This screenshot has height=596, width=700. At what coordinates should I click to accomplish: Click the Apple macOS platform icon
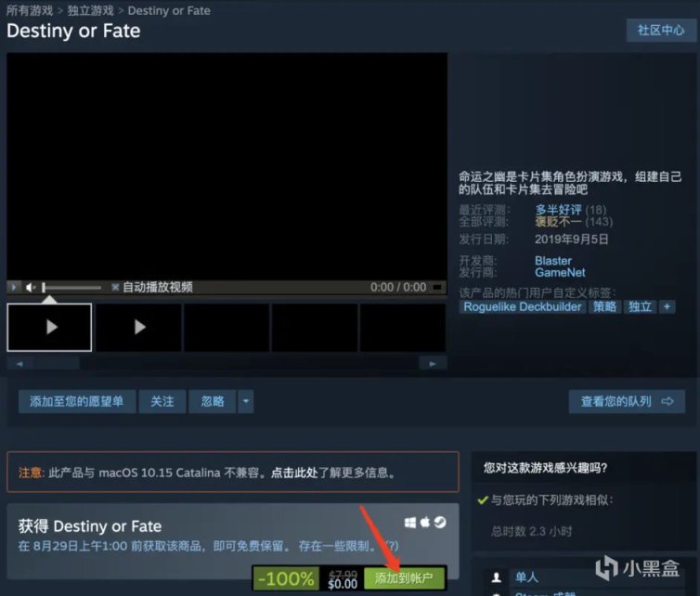(425, 522)
